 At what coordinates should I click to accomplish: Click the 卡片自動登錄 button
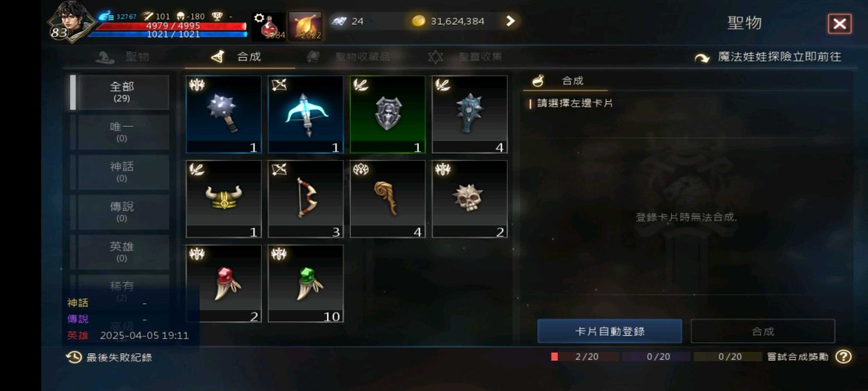point(609,331)
